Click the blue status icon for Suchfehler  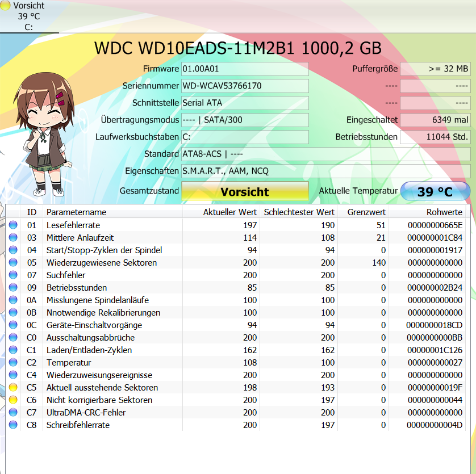coord(13,275)
